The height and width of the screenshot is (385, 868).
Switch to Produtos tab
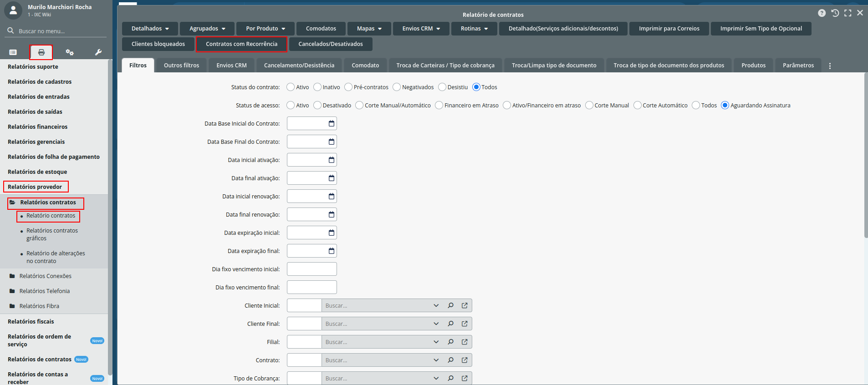click(753, 66)
